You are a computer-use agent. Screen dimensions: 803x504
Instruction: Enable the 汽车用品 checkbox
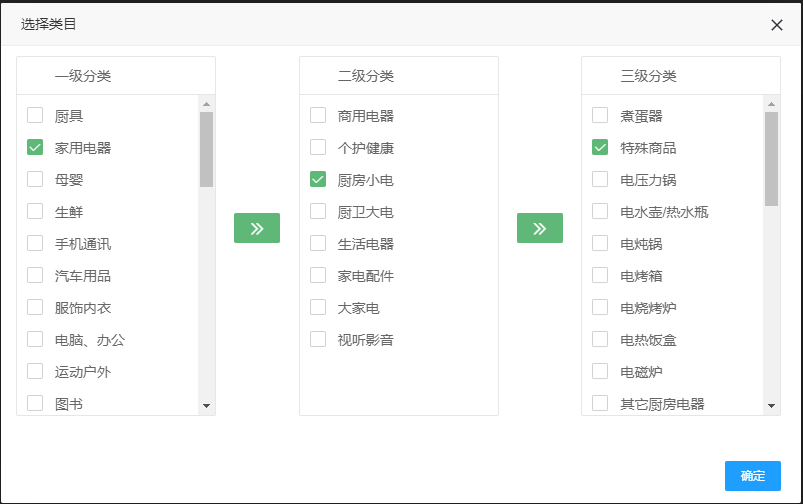pyautogui.click(x=35, y=275)
